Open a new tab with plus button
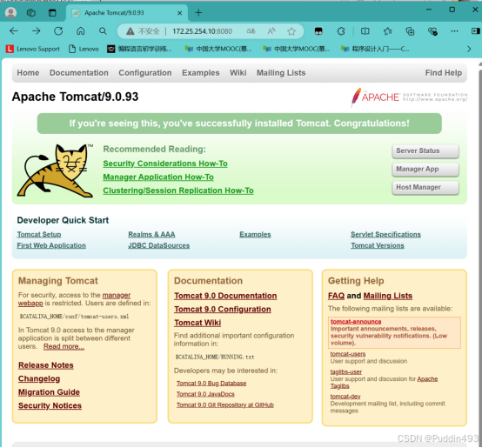This screenshot has width=482, height=448. tap(198, 13)
